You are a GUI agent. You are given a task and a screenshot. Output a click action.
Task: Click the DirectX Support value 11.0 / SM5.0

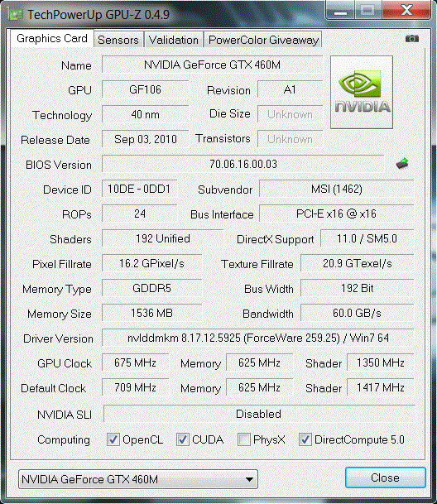pos(367,238)
